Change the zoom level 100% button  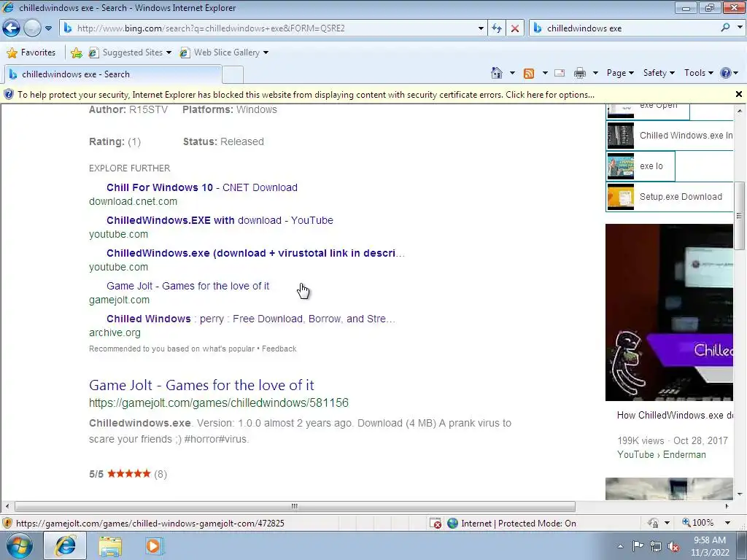[698, 523]
